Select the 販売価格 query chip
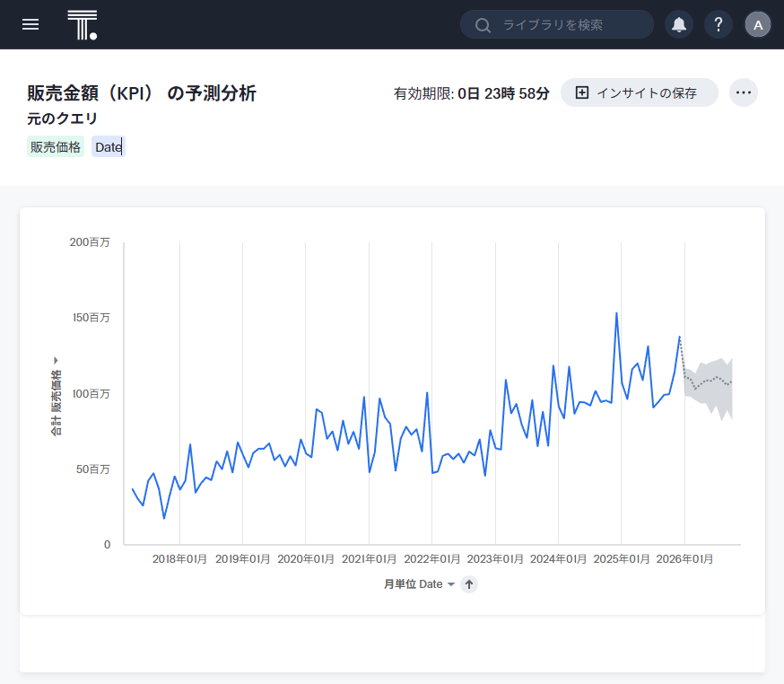Viewport: 784px width, 684px height. [x=56, y=147]
